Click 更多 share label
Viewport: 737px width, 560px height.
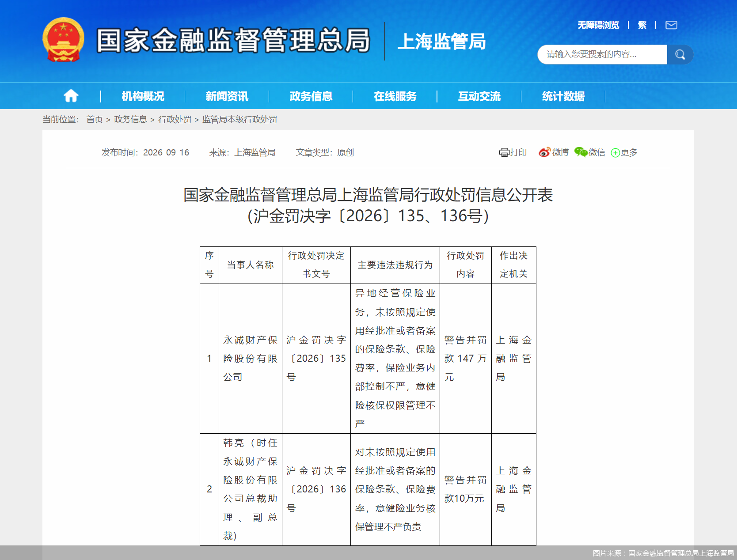click(x=629, y=152)
